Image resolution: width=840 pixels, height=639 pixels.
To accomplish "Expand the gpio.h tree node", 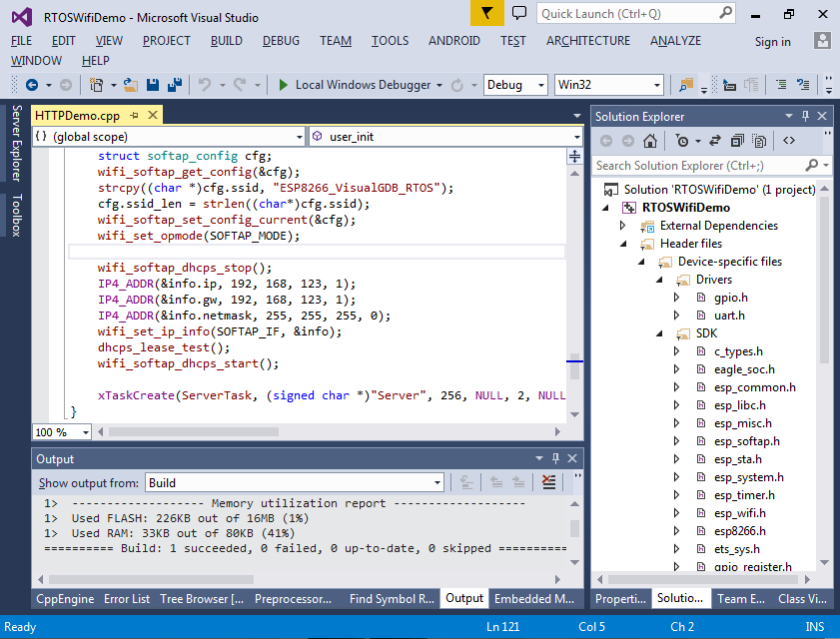I will pyautogui.click(x=676, y=298).
